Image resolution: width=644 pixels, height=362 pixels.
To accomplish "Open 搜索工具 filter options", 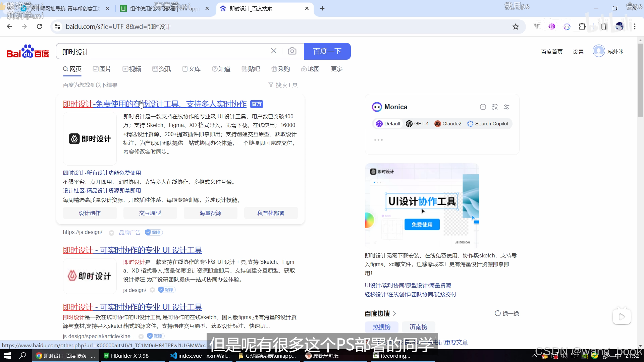I will 283,85.
